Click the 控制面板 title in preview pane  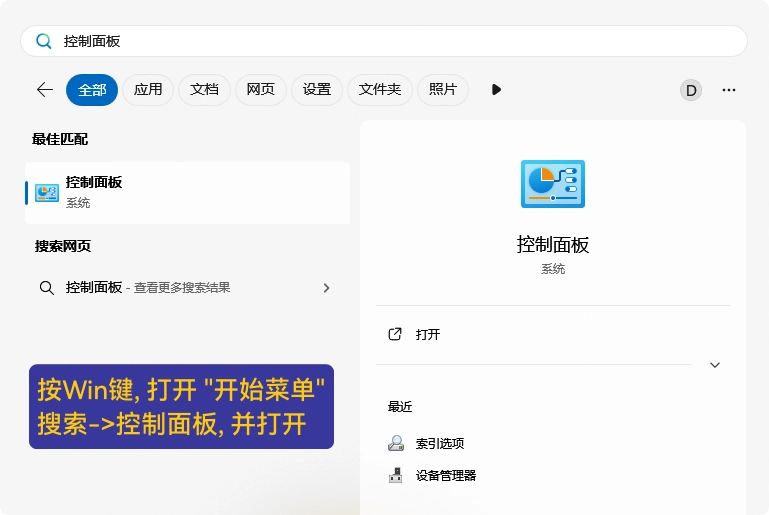coord(553,245)
